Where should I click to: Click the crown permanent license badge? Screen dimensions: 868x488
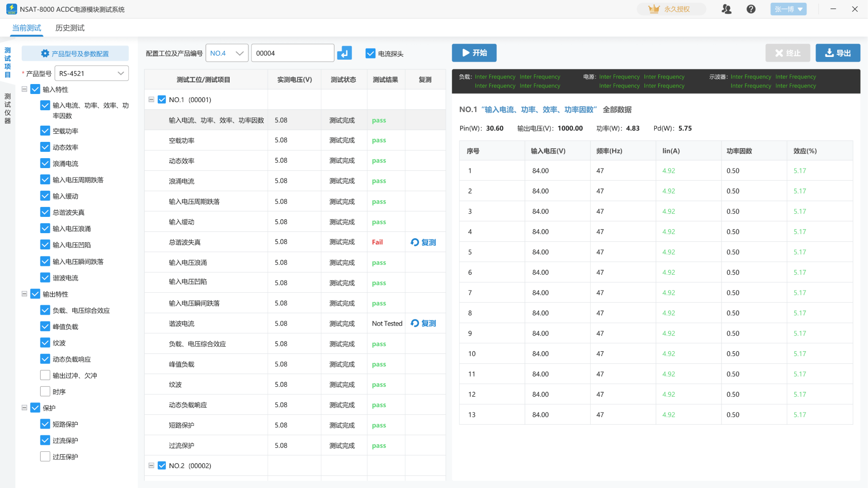click(x=671, y=9)
